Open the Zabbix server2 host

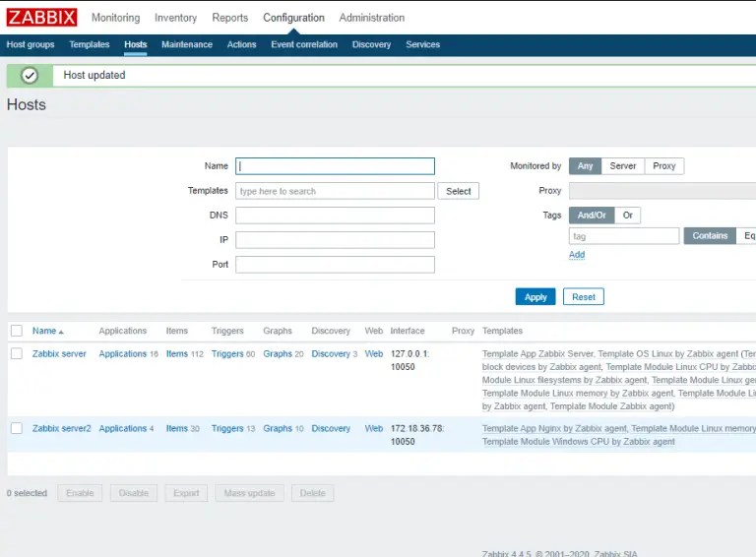pos(62,428)
